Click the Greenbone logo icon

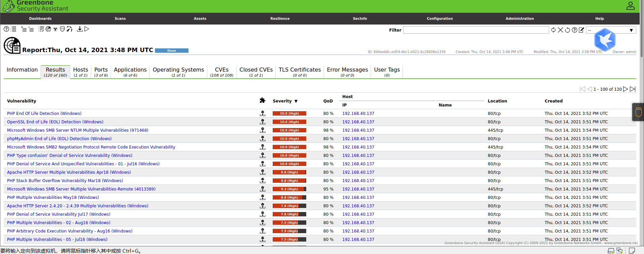pos(9,6)
